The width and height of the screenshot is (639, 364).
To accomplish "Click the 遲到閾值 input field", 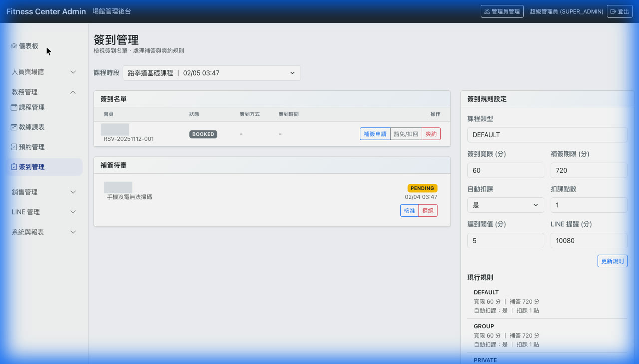I will tap(506, 240).
